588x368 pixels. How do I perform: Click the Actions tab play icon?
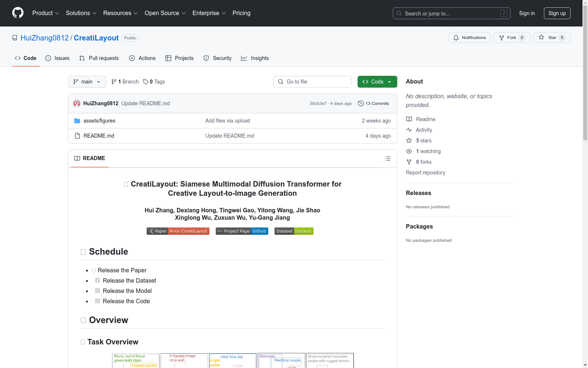[132, 58]
